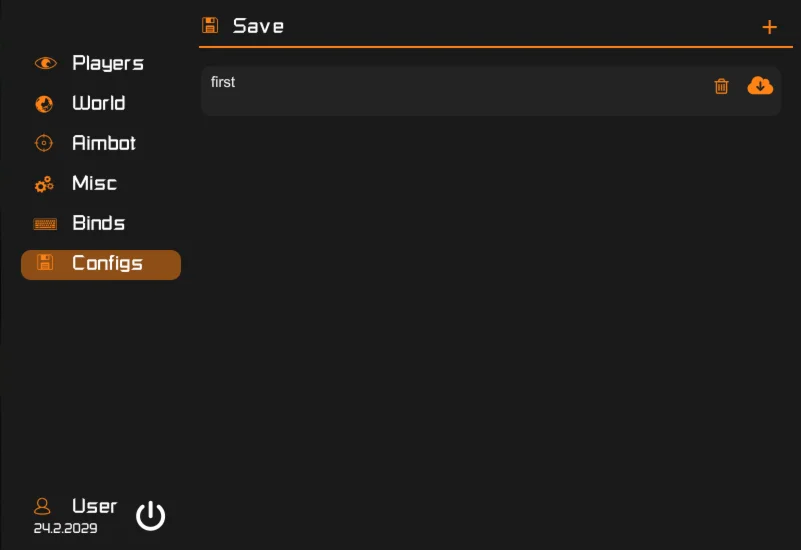
Task: Select the Misc tab label
Action: pyautogui.click(x=94, y=183)
